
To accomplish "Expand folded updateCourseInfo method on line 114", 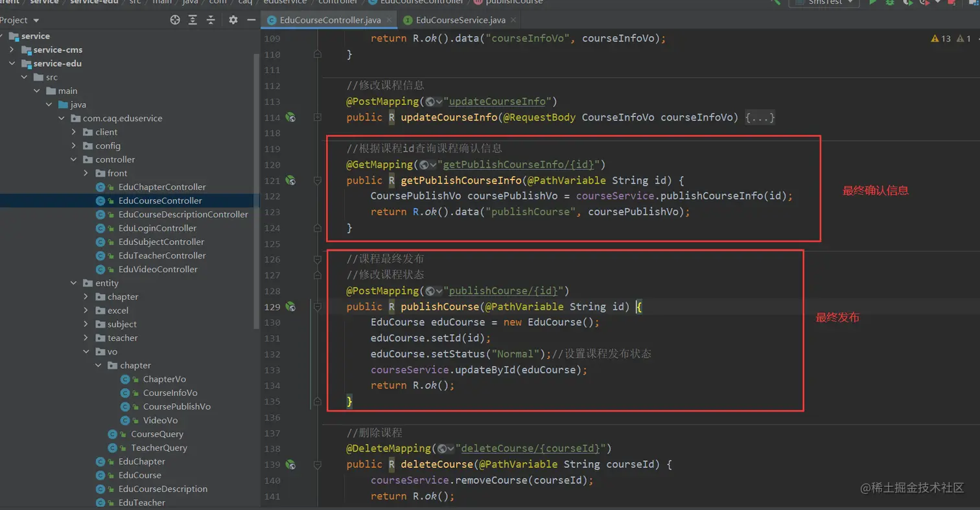I will pyautogui.click(x=318, y=117).
